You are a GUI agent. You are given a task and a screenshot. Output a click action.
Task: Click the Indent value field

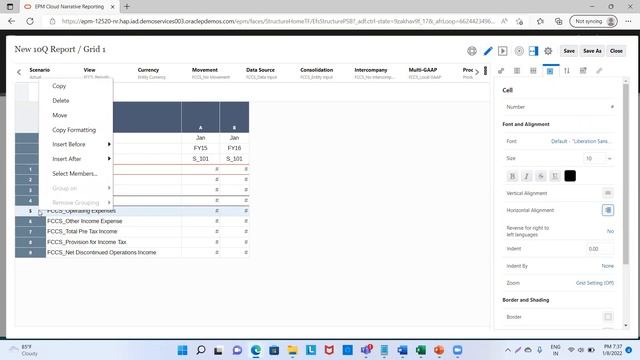pos(599,249)
